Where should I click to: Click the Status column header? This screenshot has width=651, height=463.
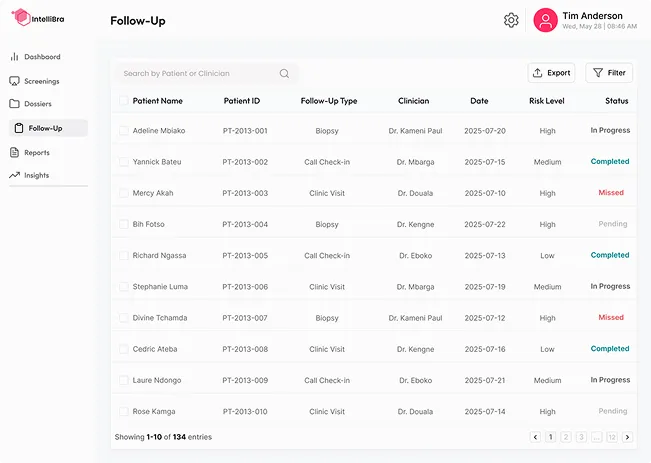(x=617, y=100)
